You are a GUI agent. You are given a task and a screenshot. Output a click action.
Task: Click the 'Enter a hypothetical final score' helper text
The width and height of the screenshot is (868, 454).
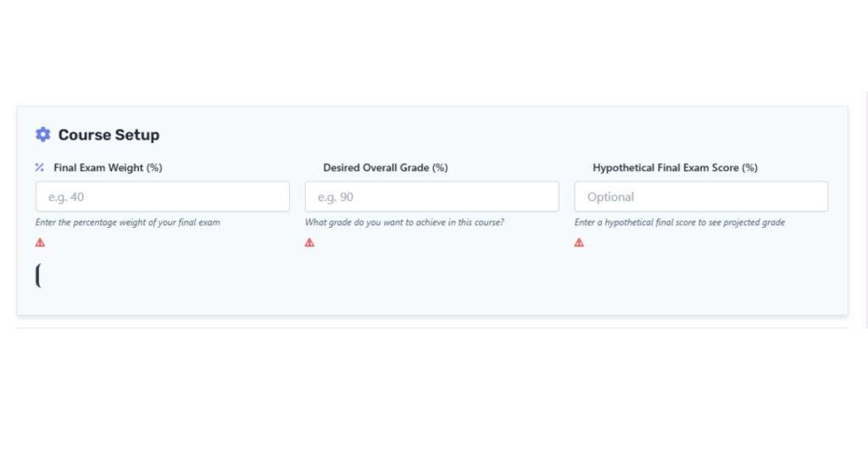(679, 223)
